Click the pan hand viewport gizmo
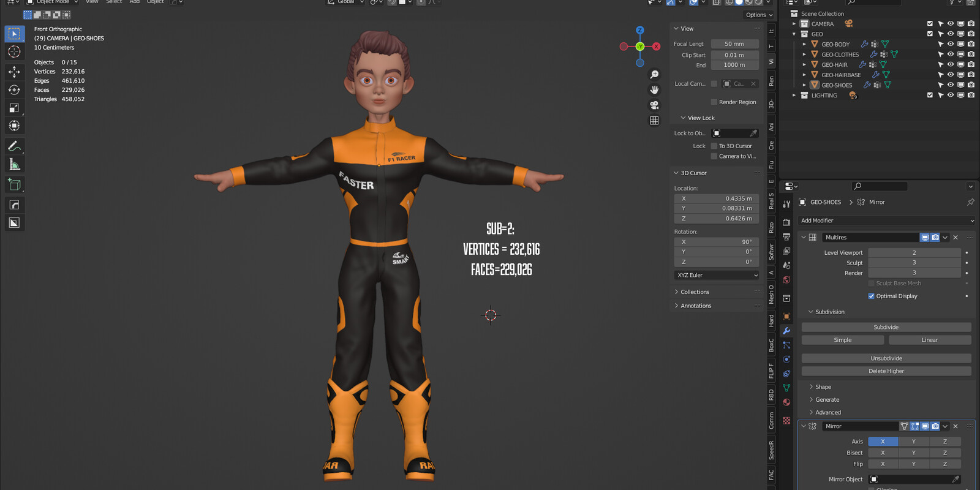Image resolution: width=980 pixels, height=490 pixels. [x=654, y=89]
